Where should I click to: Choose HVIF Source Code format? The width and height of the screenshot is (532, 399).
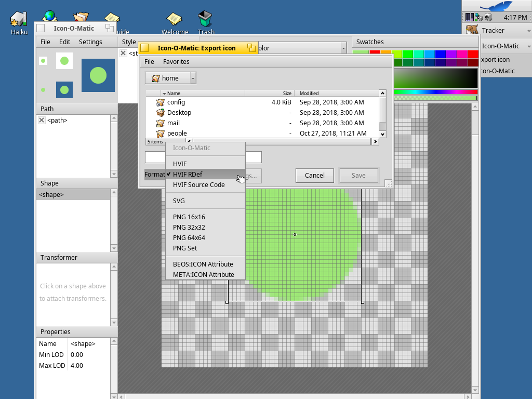[205, 184]
